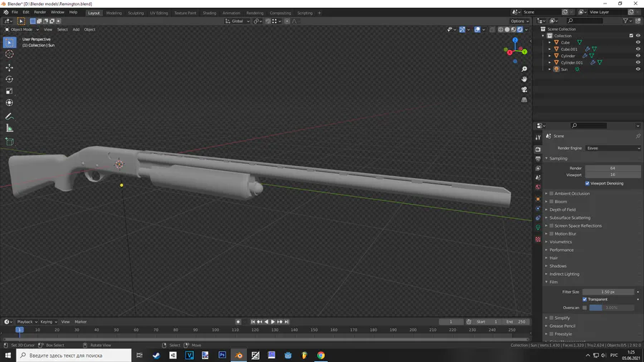This screenshot has height=362, width=644.
Task: Open the Keying popover in timeline
Action: point(48,322)
